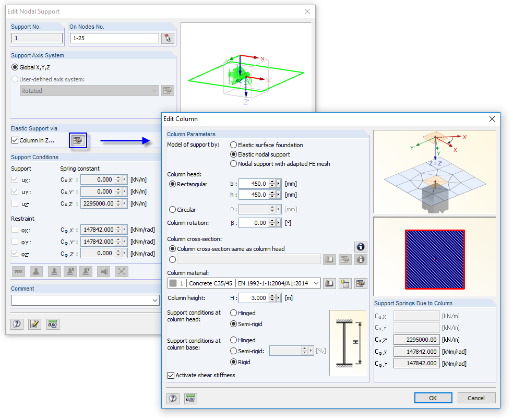Click the Cancel button
Image resolution: width=513 pixels, height=420 pixels.
pyautogui.click(x=475, y=398)
